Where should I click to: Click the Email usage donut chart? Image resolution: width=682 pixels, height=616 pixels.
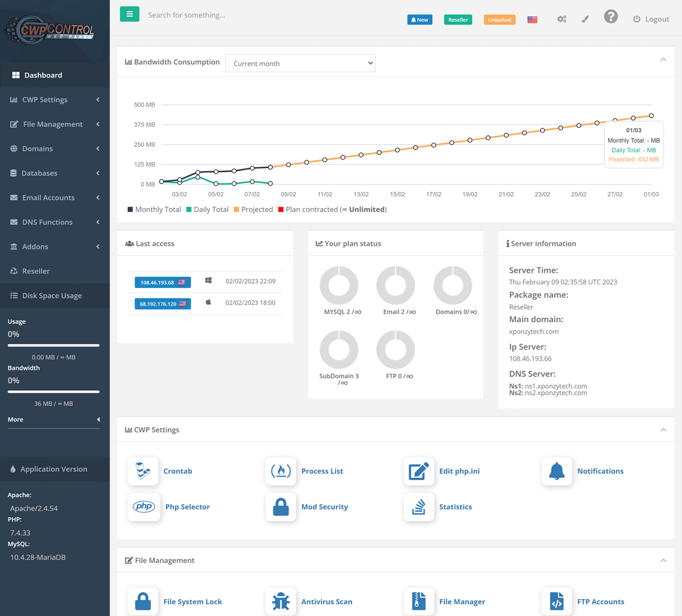pyautogui.click(x=396, y=285)
